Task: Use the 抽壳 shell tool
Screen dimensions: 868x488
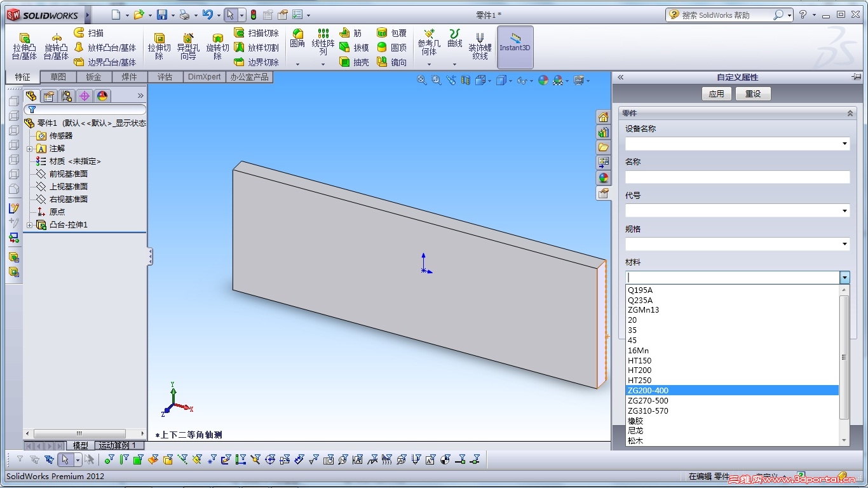Action: pos(354,62)
